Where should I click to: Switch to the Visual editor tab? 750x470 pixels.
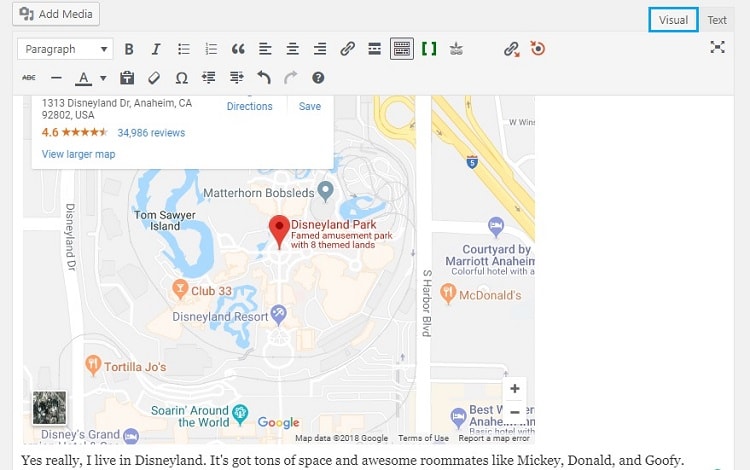click(673, 20)
